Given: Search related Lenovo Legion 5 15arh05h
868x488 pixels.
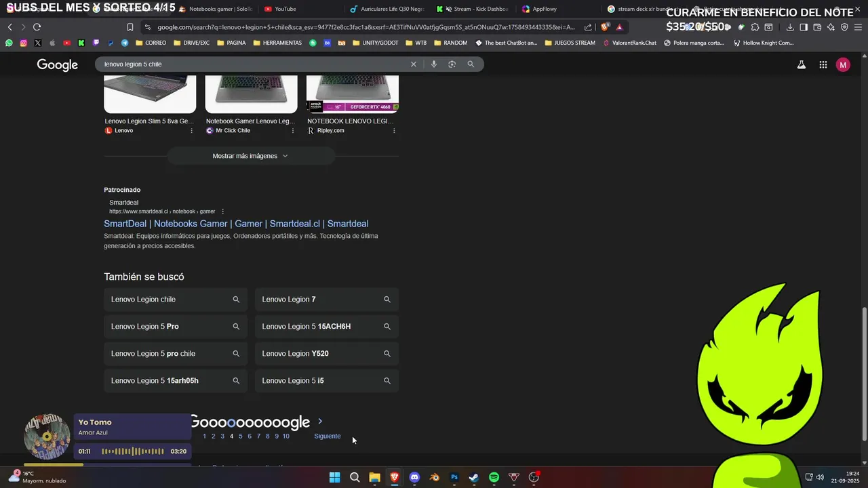Looking at the screenshot, I should click(176, 381).
